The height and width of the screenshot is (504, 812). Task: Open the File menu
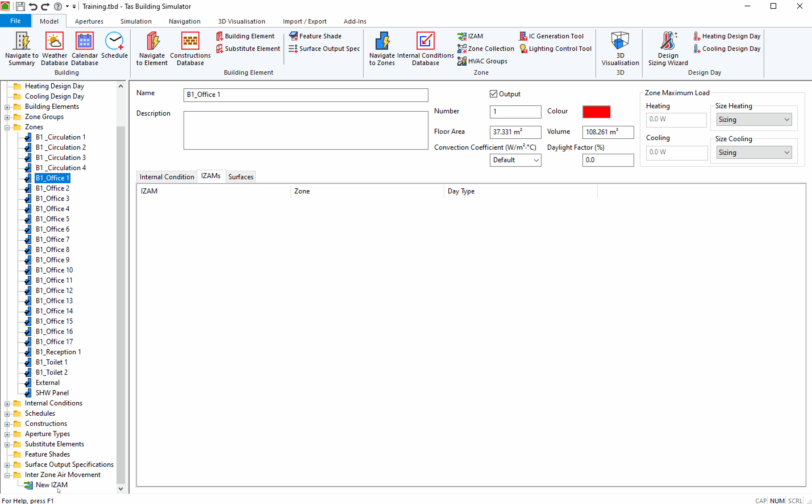pyautogui.click(x=15, y=21)
